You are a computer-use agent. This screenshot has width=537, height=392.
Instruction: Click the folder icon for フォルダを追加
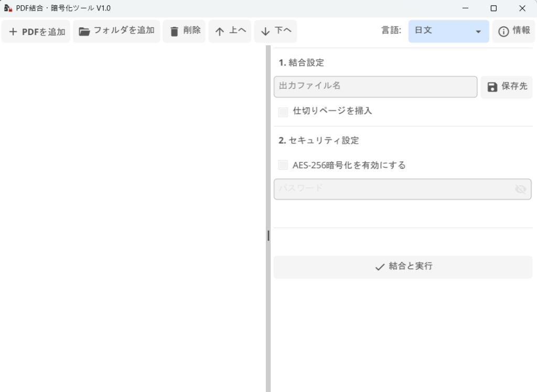tap(84, 31)
